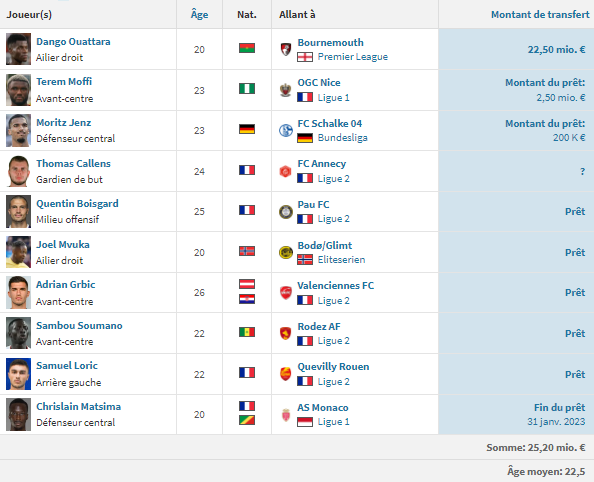Click the Burkina Faso flag for Dango Ouattara
Viewport: 594px width, 482px height.
247,48
